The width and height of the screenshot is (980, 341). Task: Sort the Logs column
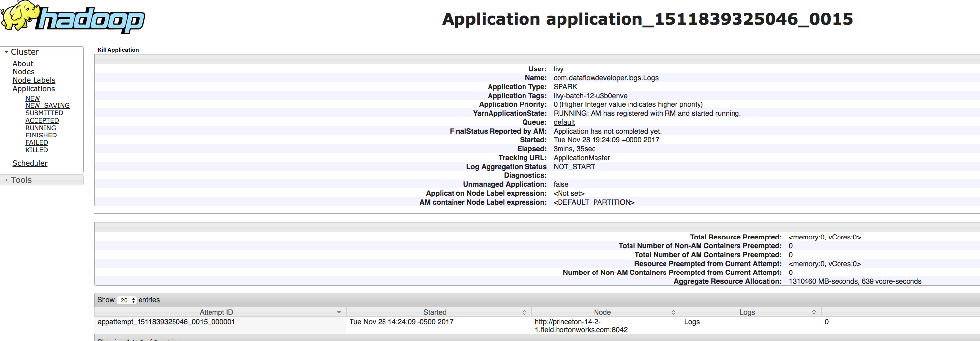pyautogui.click(x=814, y=312)
